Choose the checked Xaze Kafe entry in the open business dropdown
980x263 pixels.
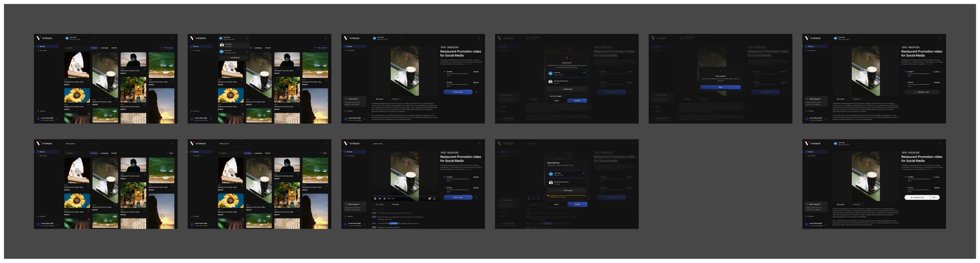234,52
